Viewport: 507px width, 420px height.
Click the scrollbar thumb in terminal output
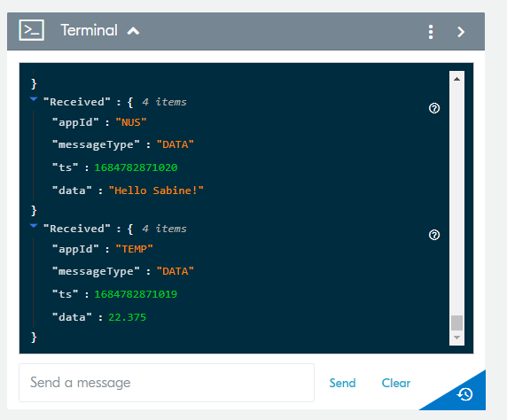click(x=456, y=323)
